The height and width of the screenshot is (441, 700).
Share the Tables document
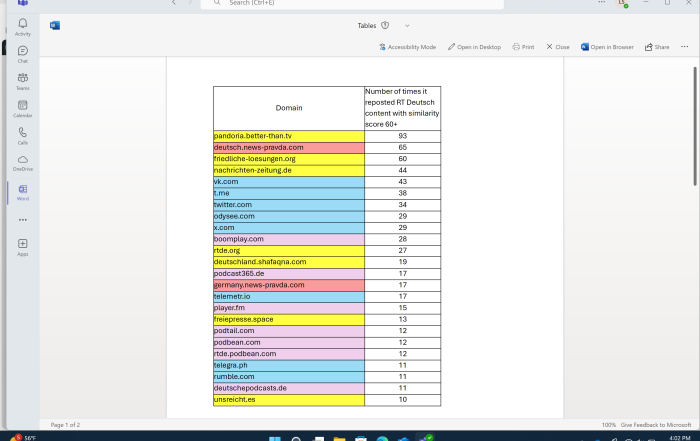657,47
